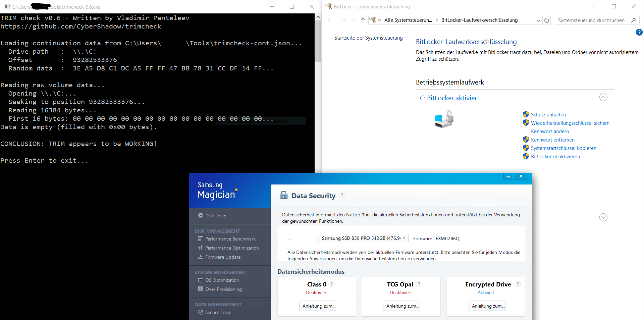Expand the lower drive section chevron in BitLocker window

tap(603, 217)
